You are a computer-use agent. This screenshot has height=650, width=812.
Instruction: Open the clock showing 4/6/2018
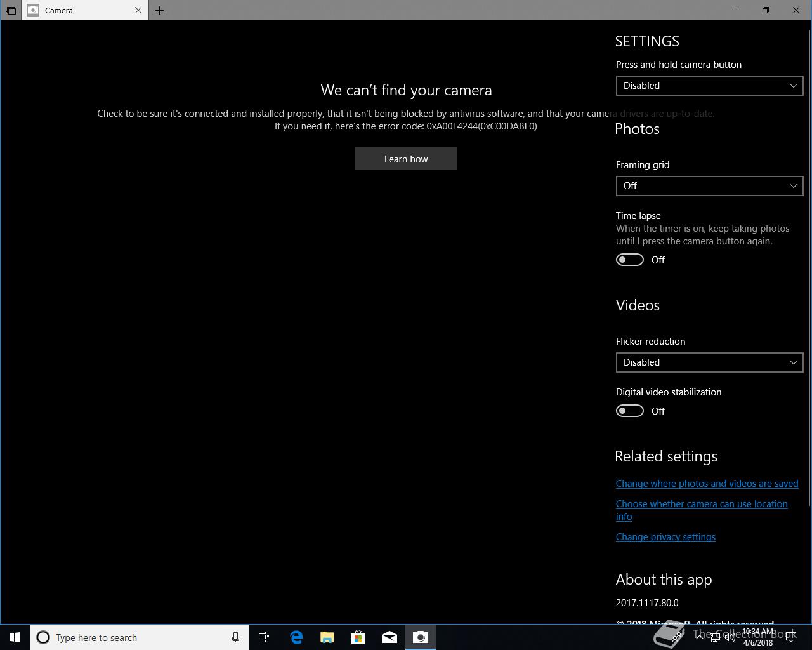click(x=758, y=637)
